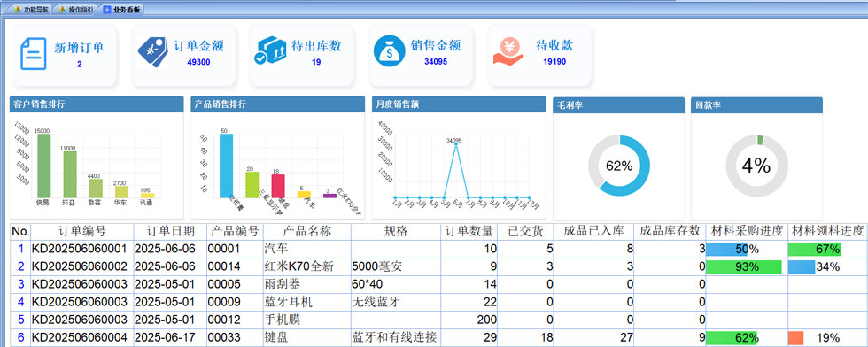Click the 34095 peak point in 月度销售额
The height and width of the screenshot is (347, 868).
tap(455, 145)
